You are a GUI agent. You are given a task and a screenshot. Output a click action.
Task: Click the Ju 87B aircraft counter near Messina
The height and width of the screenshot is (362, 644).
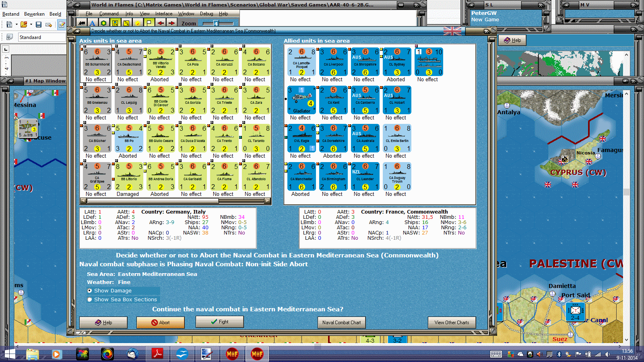point(28,129)
